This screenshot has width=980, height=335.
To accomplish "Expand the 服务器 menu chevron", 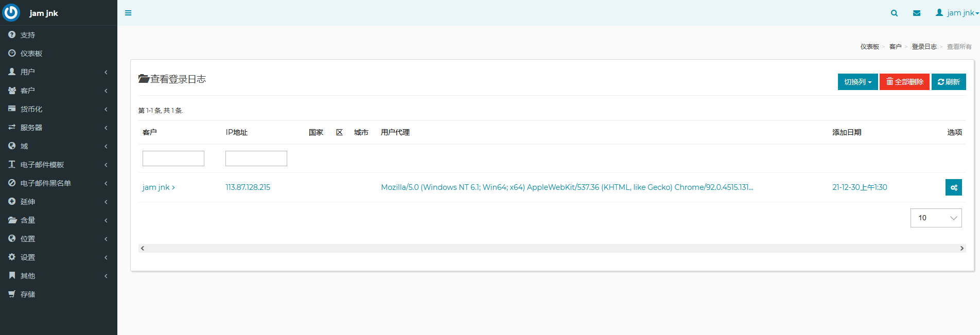I will click(x=106, y=128).
